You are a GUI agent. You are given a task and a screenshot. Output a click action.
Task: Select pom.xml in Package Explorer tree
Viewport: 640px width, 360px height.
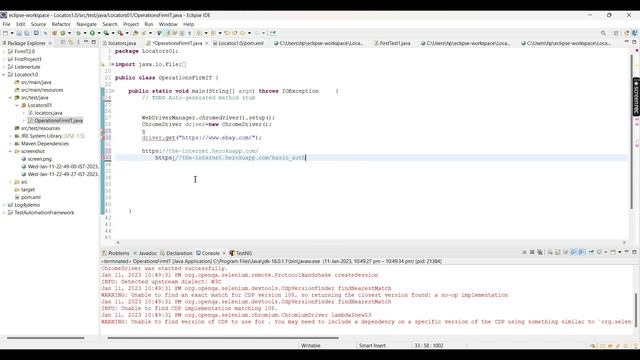(28, 197)
